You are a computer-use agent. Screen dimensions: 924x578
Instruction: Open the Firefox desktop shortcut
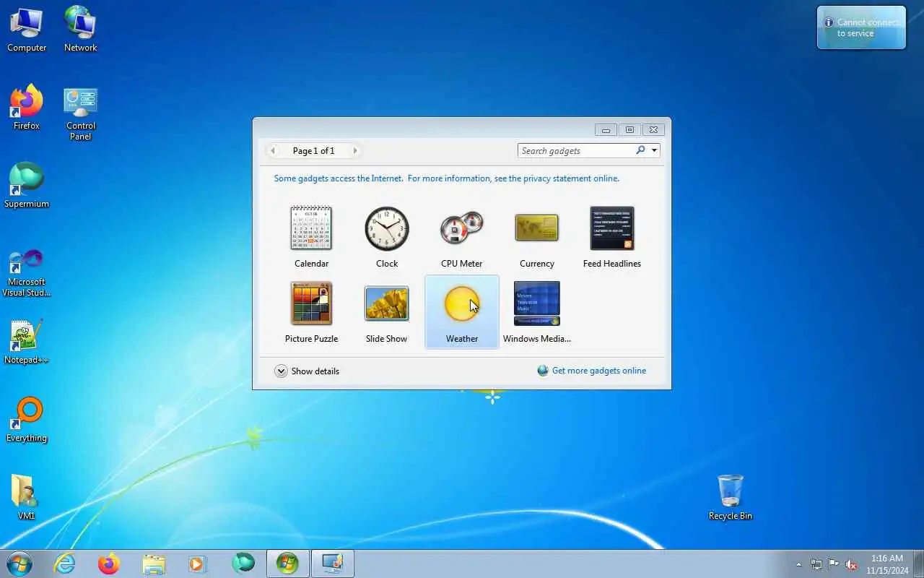coord(27,108)
